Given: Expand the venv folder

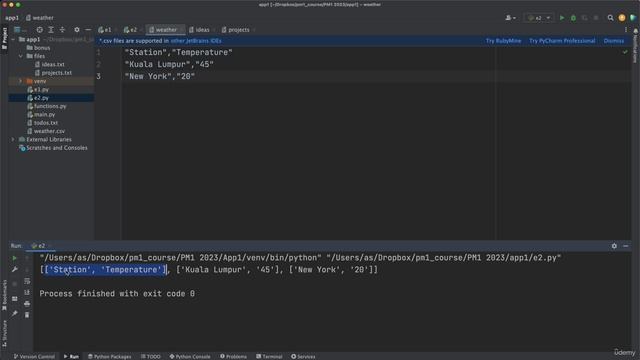Looking at the screenshot, I should tap(20, 81).
